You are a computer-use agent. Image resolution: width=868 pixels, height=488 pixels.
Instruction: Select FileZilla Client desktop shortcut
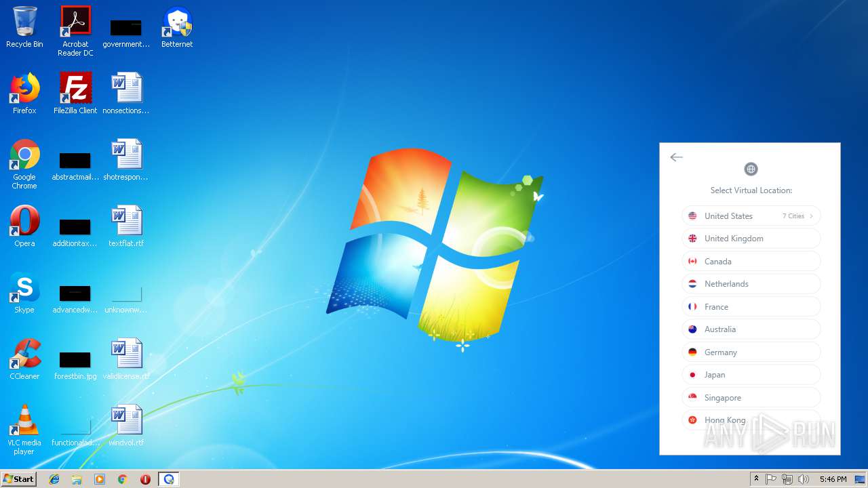point(75,94)
